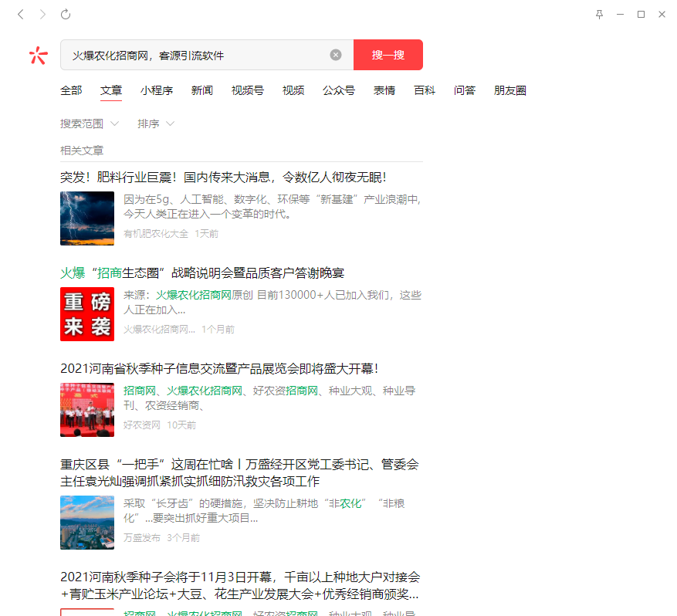This screenshot has height=616, width=677.
Task: Open the exhibition stage thumbnail
Action: [87, 410]
